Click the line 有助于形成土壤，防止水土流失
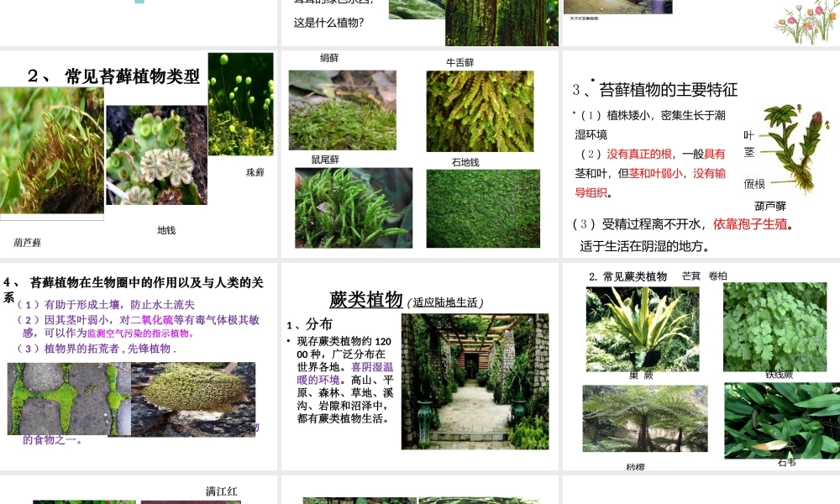The width and height of the screenshot is (840, 504). pyautogui.click(x=106, y=305)
